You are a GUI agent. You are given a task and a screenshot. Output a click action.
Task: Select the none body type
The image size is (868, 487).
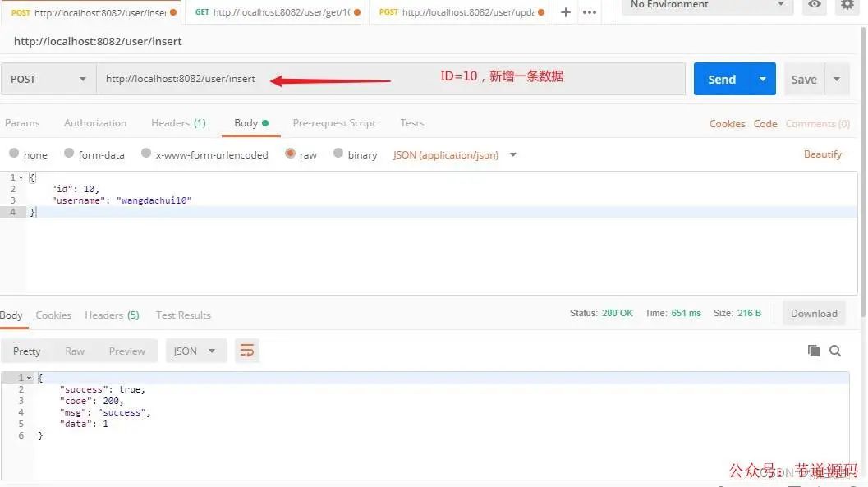[15, 154]
